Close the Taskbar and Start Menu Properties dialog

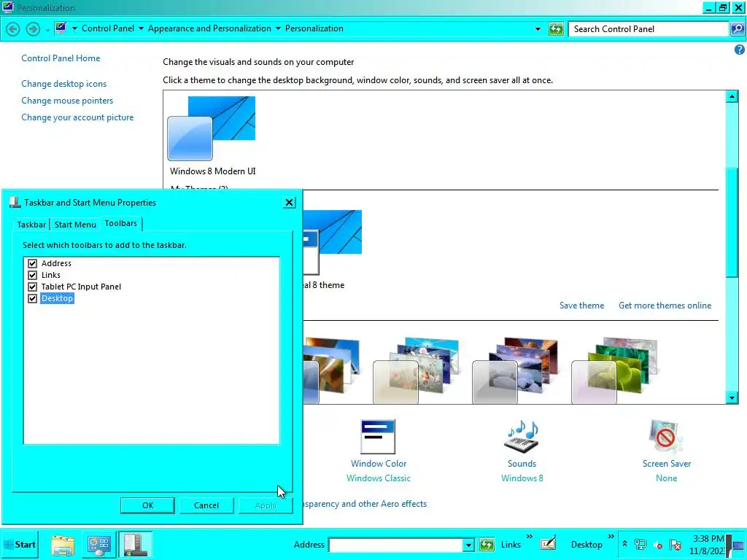pyautogui.click(x=289, y=203)
